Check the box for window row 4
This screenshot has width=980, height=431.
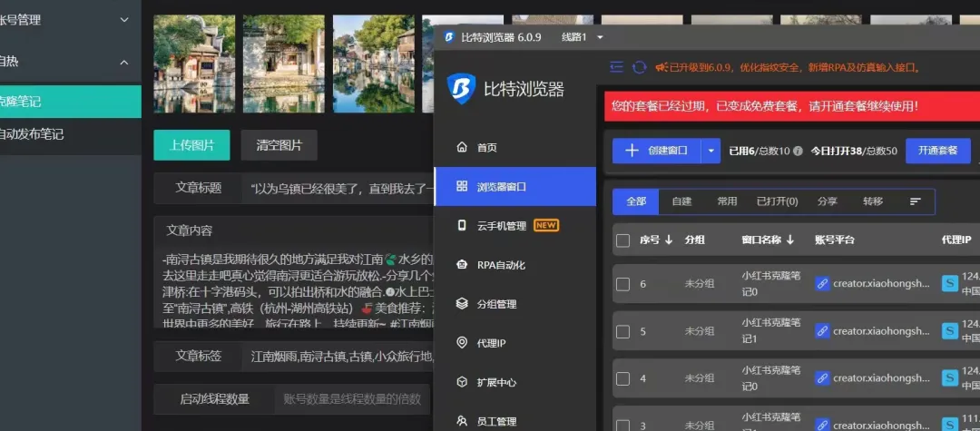(622, 378)
